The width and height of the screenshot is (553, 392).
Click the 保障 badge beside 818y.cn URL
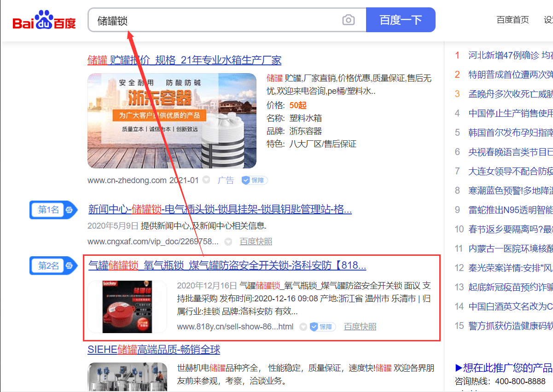tap(322, 327)
